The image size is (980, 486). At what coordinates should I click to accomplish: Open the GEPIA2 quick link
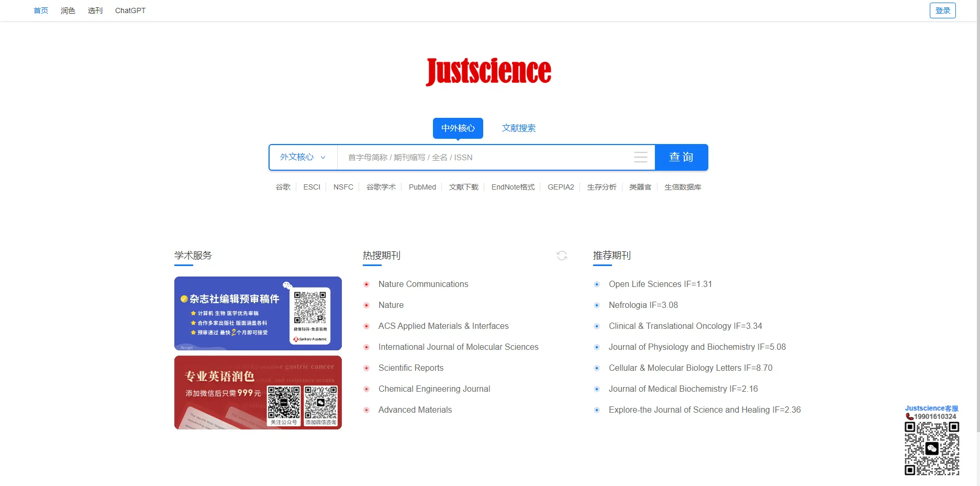click(561, 187)
